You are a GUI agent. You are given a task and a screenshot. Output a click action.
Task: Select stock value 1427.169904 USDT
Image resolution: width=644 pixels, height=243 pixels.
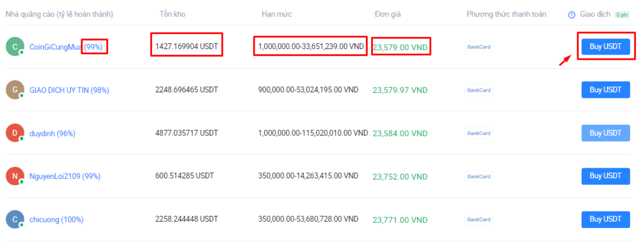pos(186,46)
